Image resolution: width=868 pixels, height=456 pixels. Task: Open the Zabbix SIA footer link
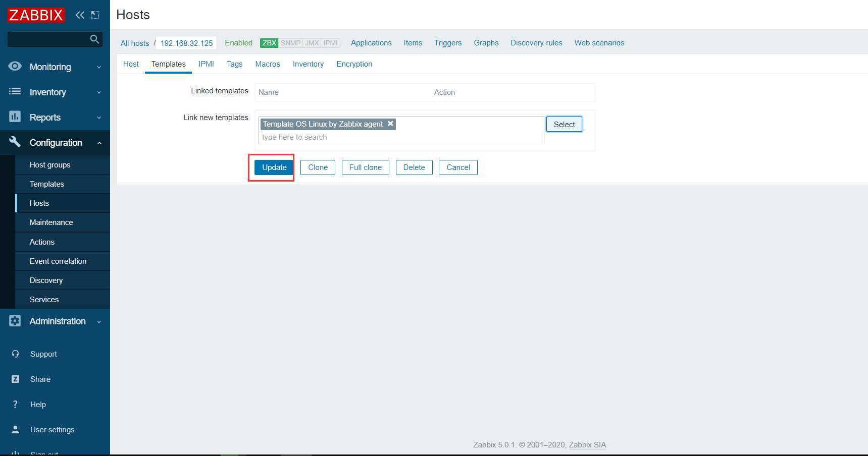coord(587,445)
